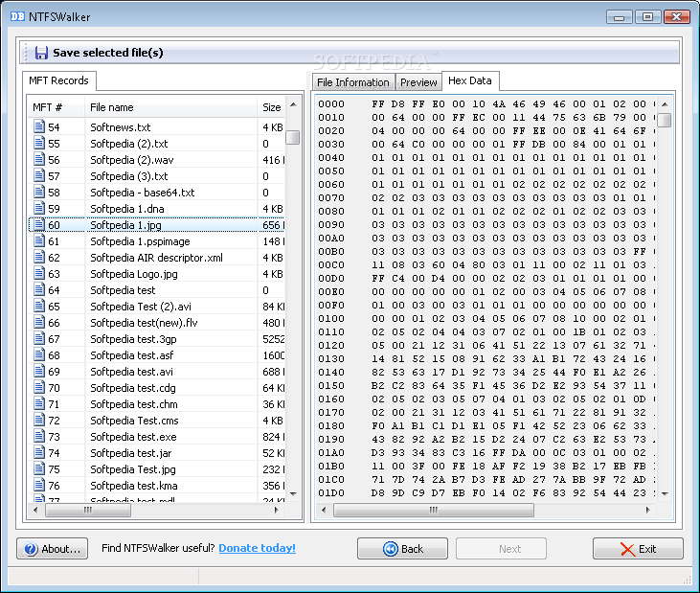
Task: Click the MFT list scroll-down arrow
Action: click(293, 494)
